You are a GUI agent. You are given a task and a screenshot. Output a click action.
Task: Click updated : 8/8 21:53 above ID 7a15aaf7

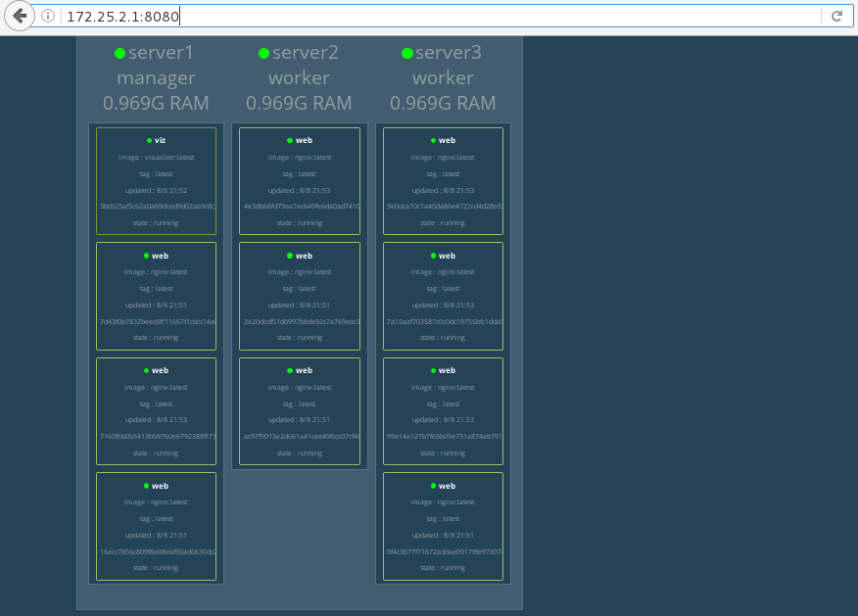tap(443, 305)
